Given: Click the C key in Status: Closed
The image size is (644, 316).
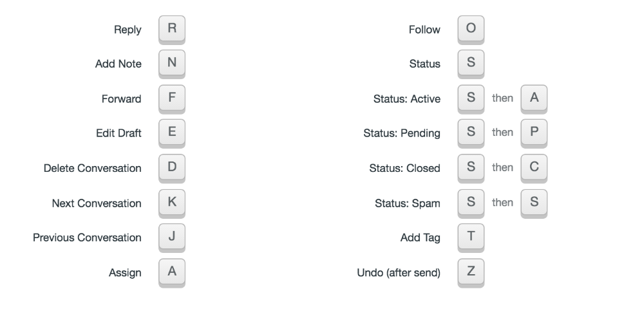Looking at the screenshot, I should pos(534,168).
